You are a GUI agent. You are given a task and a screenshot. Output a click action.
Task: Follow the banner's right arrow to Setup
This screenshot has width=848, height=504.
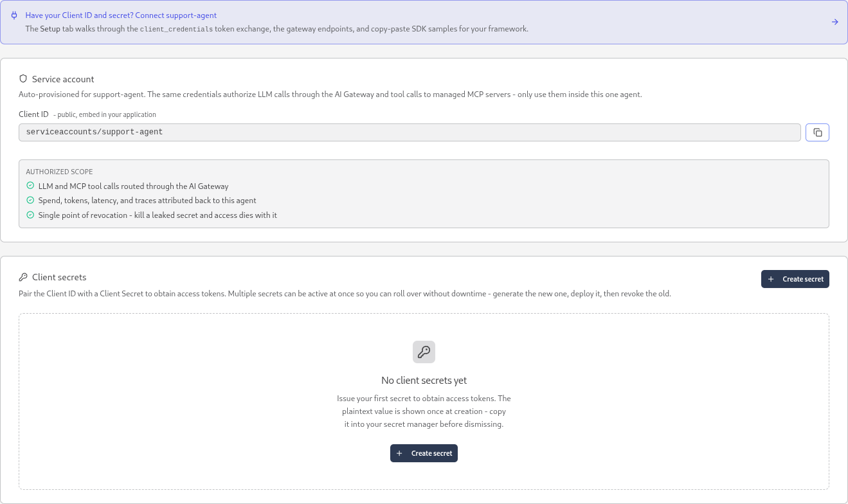click(834, 22)
